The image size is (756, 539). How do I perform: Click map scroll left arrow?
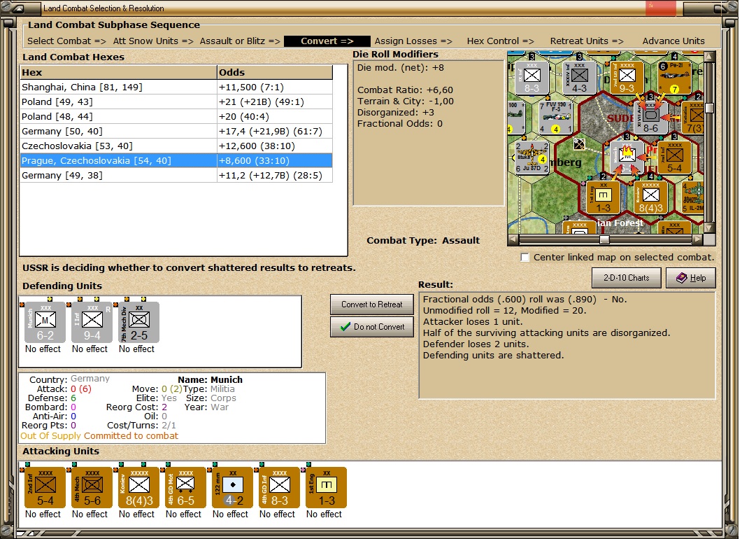click(513, 239)
